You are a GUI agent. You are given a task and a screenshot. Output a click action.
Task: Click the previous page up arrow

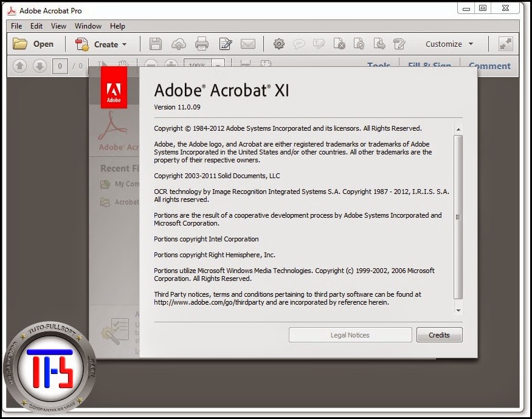19,66
